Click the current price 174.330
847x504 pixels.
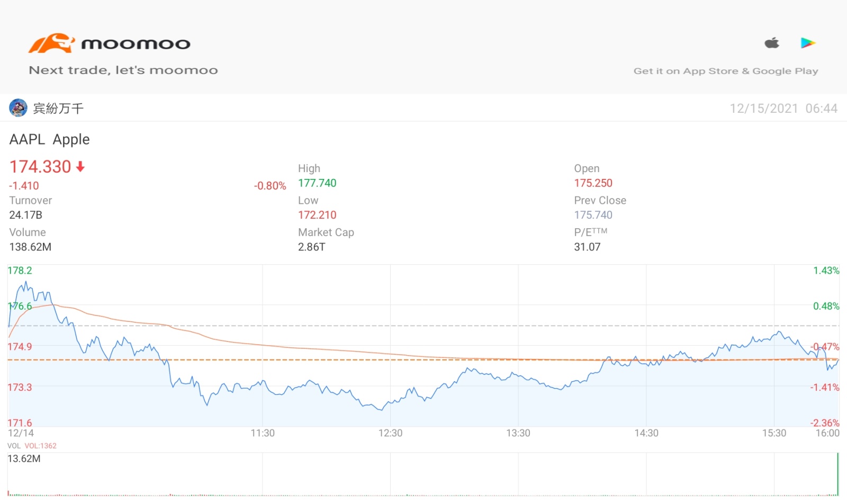tap(40, 167)
